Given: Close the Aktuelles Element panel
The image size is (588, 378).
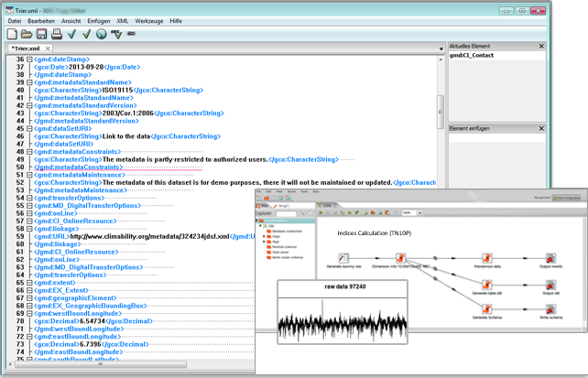Looking at the screenshot, I should click(541, 46).
